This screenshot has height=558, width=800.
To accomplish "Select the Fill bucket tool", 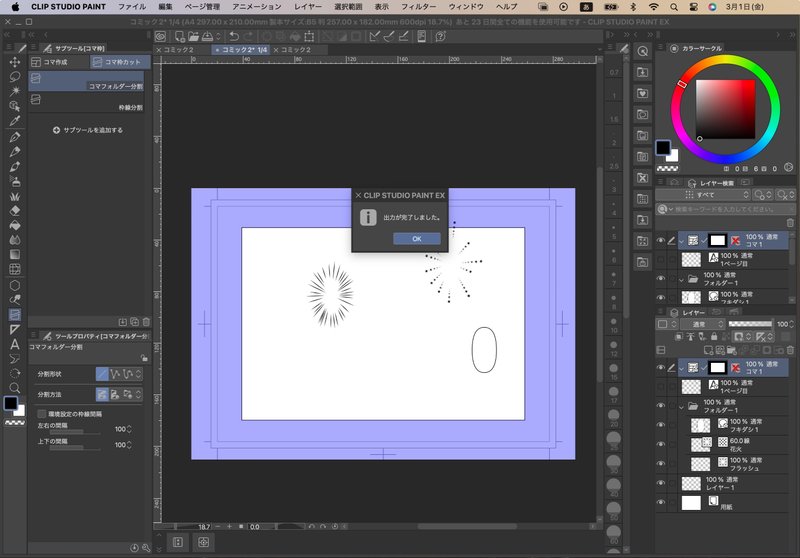I will click(15, 225).
